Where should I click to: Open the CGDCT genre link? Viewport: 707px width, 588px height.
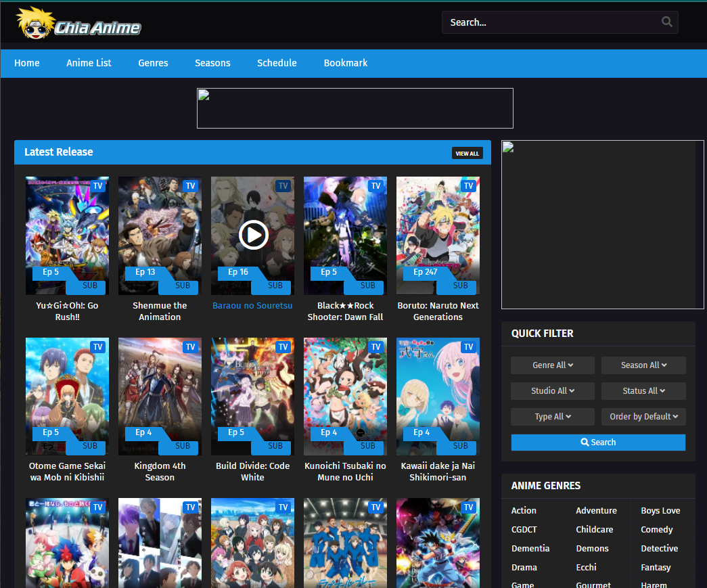(524, 529)
